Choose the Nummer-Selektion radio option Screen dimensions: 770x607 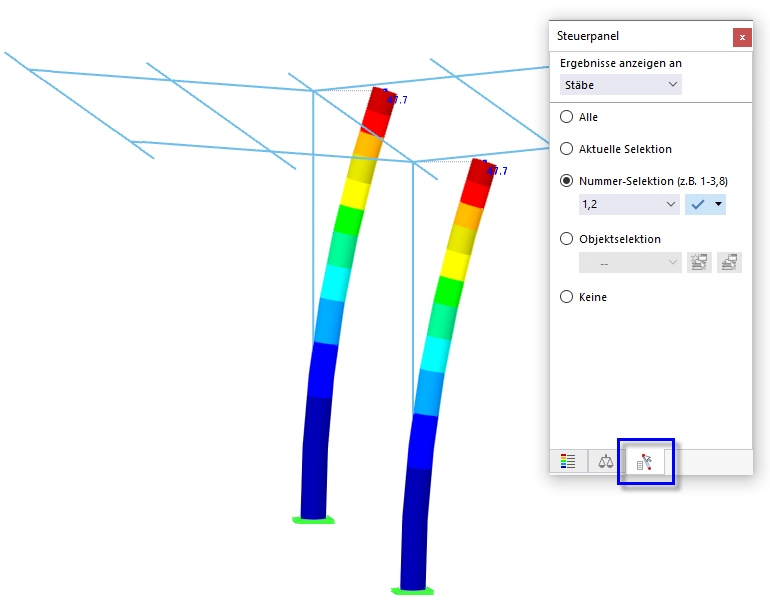566,181
